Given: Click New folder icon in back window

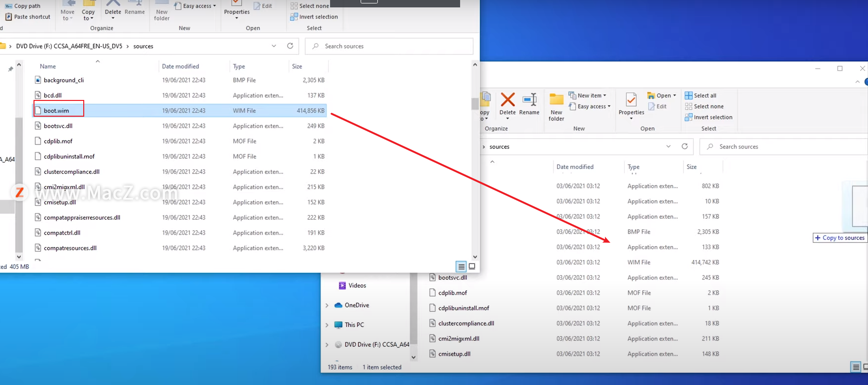Looking at the screenshot, I should (x=556, y=107).
